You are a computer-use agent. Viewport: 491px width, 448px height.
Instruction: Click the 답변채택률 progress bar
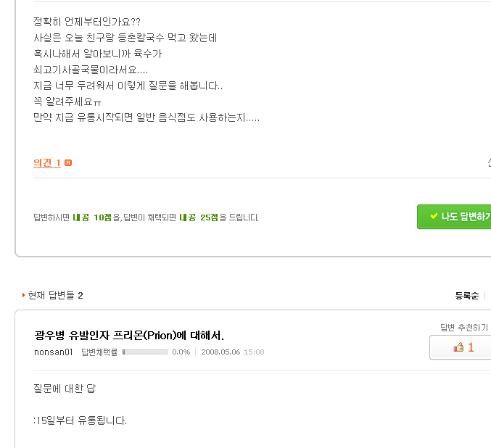click(x=145, y=352)
